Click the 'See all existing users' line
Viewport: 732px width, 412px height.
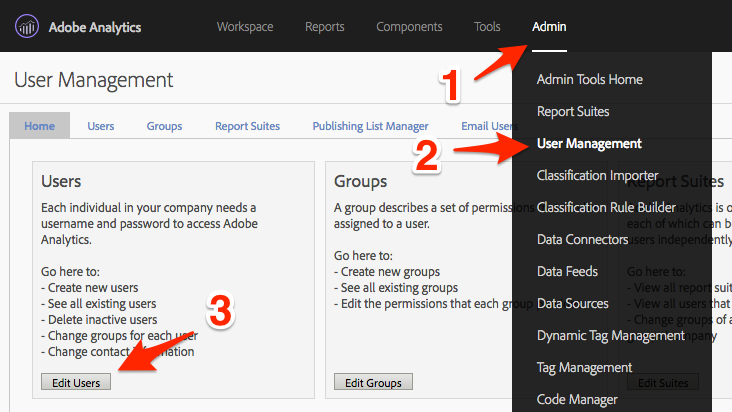(x=99, y=304)
